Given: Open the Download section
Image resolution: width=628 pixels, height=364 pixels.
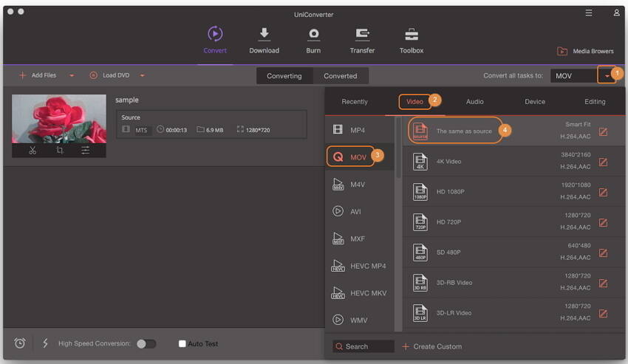Looking at the screenshot, I should tap(264, 40).
